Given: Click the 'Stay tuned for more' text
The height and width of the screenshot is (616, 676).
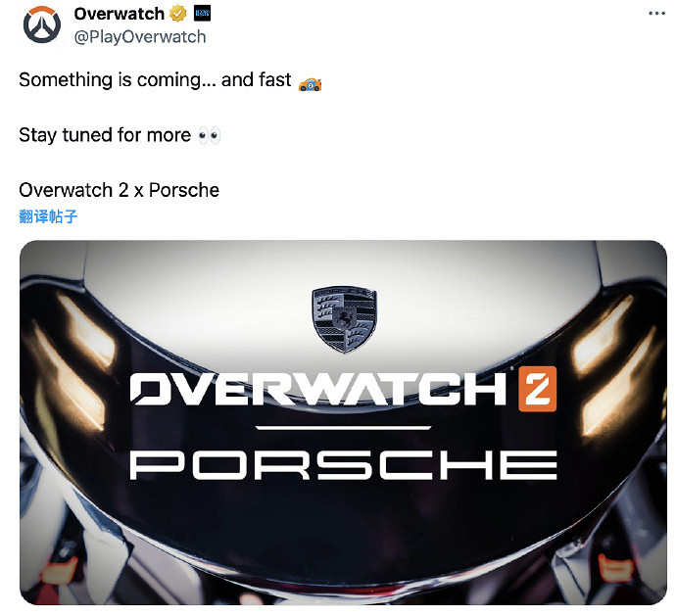Looking at the screenshot, I should [x=105, y=135].
